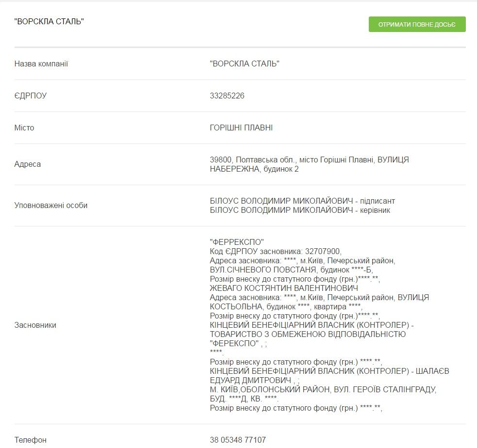Click company name value in Назва компанії row
This screenshot has width=477, height=448.
245,64
